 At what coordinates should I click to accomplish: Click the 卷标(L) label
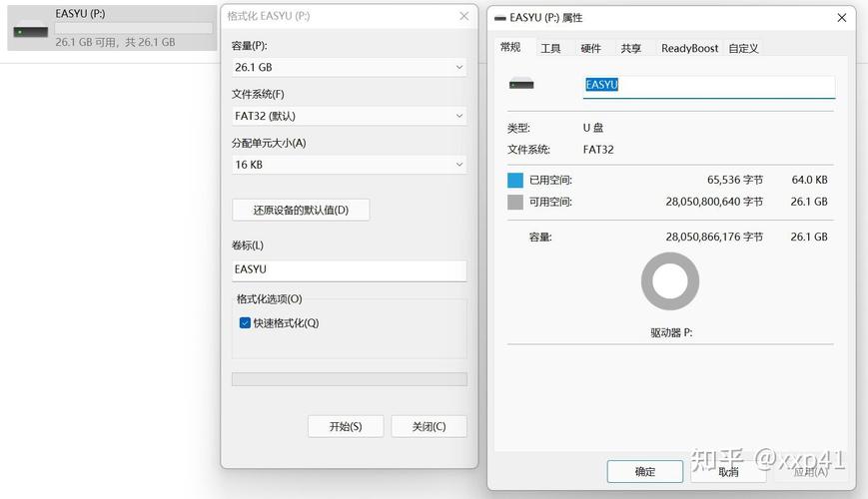click(x=247, y=246)
